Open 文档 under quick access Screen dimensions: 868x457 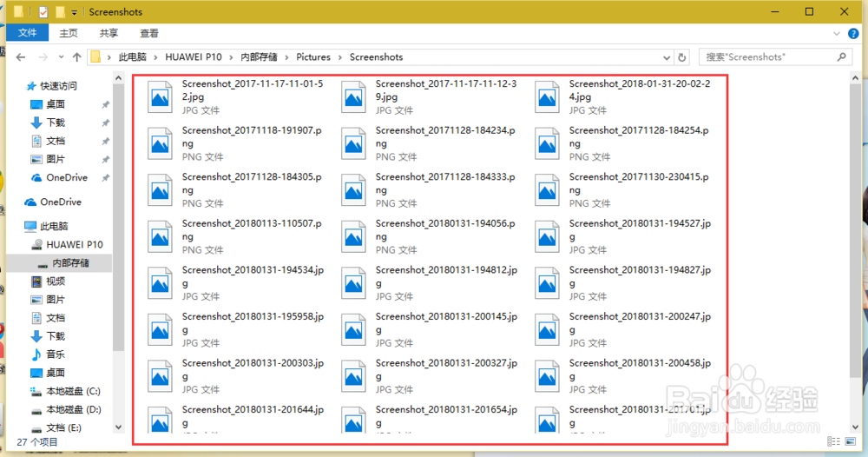pyautogui.click(x=48, y=141)
